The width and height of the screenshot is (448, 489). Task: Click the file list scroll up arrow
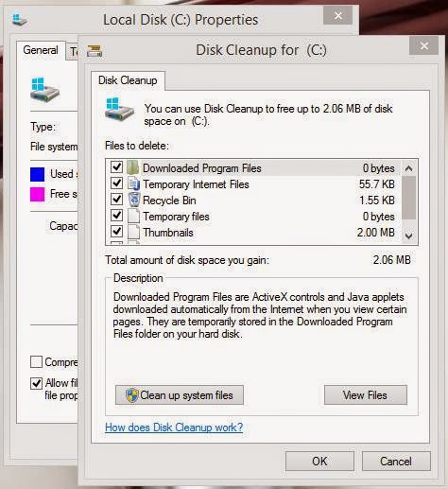coord(408,168)
